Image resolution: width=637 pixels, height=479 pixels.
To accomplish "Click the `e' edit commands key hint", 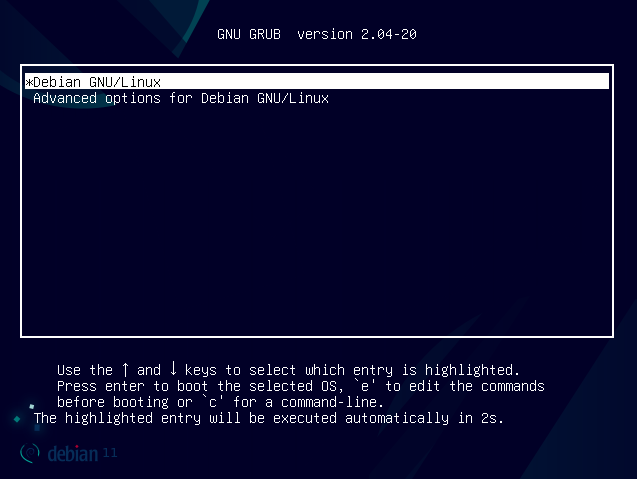I will pyautogui.click(x=393, y=386).
